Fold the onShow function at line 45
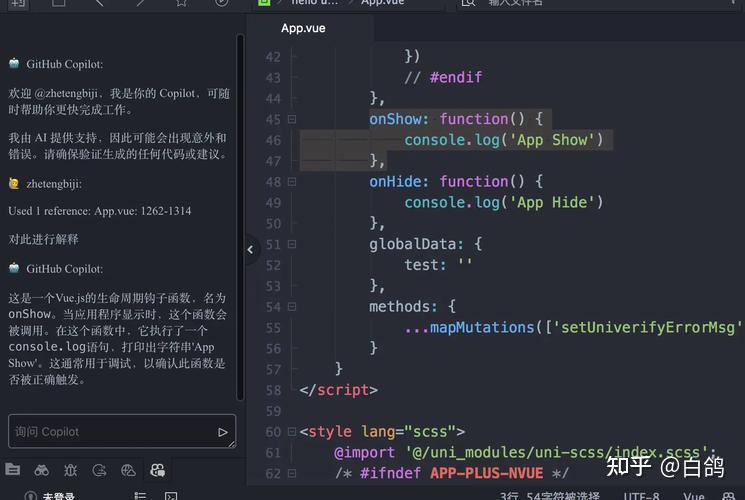The width and height of the screenshot is (745, 500). click(x=292, y=119)
